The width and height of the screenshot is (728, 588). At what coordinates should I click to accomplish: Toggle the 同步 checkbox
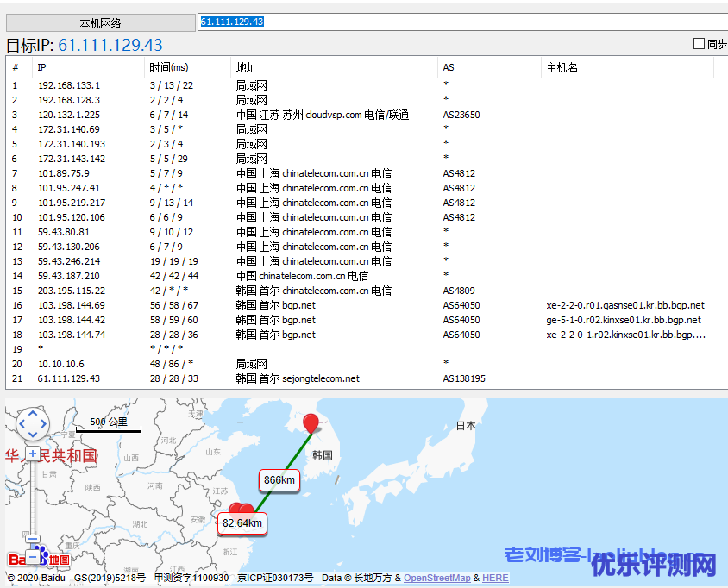[700, 44]
